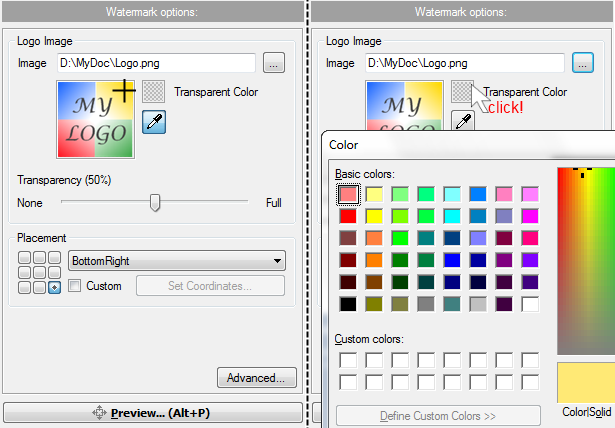
Task: Select the bottom-right placement grid cell
Action: click(55, 288)
